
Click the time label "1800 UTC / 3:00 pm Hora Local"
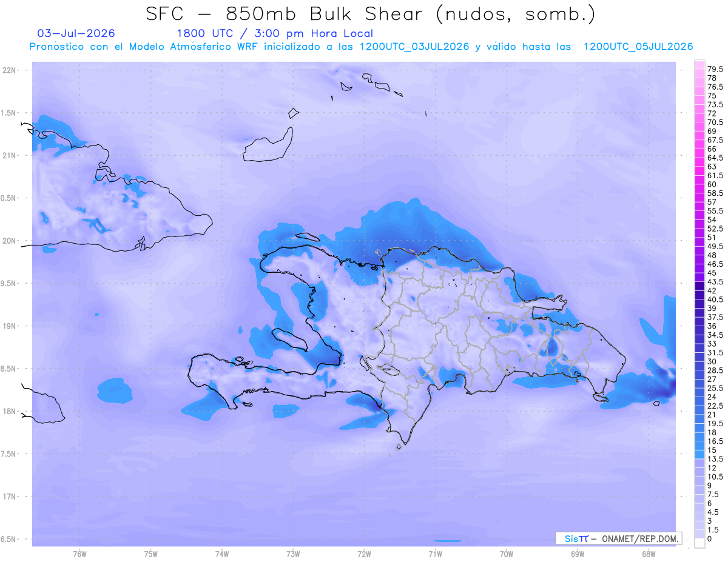pyautogui.click(x=275, y=34)
